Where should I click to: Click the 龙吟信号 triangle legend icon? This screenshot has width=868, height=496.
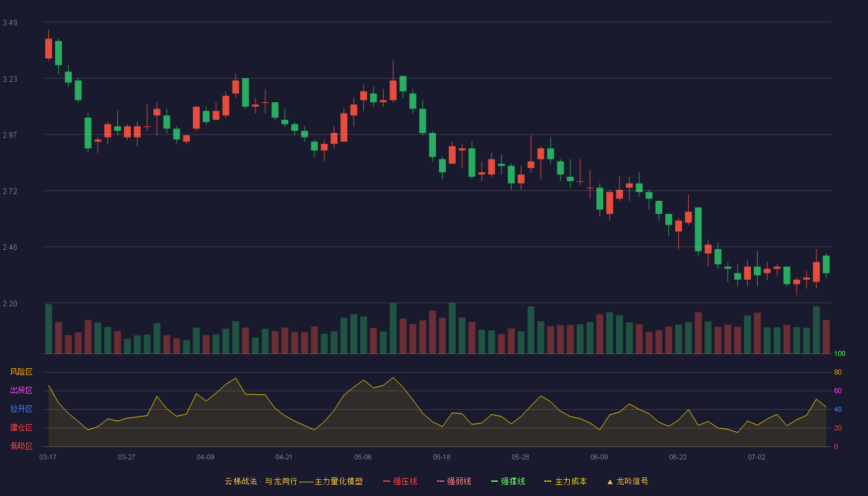click(609, 481)
